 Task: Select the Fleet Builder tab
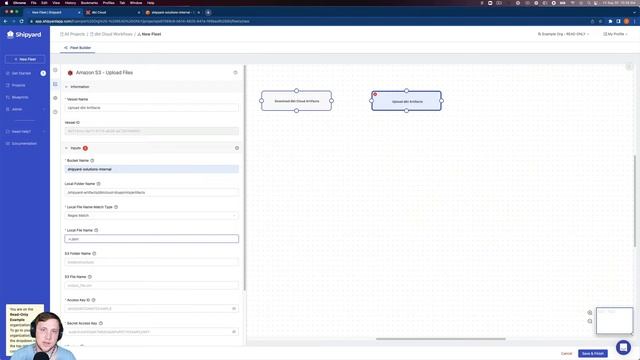click(78, 48)
